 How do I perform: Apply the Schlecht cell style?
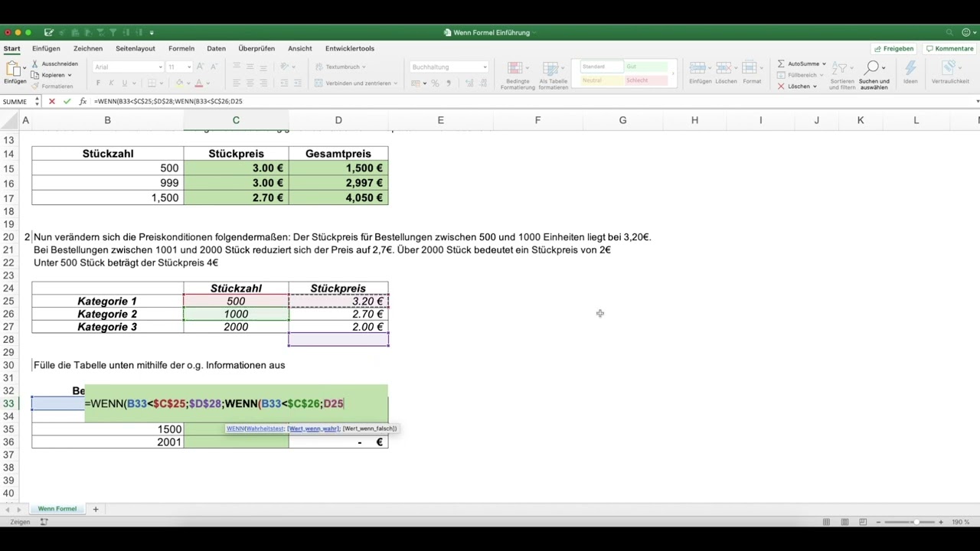[646, 80]
